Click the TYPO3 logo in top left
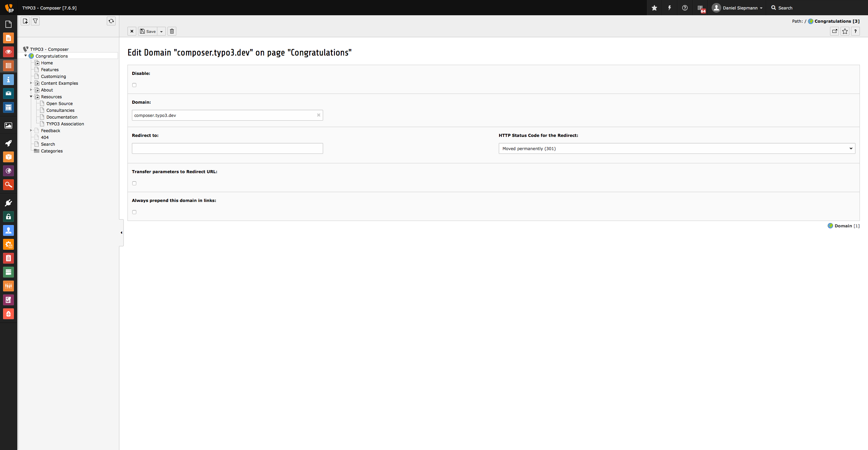868x450 pixels. click(x=9, y=7)
